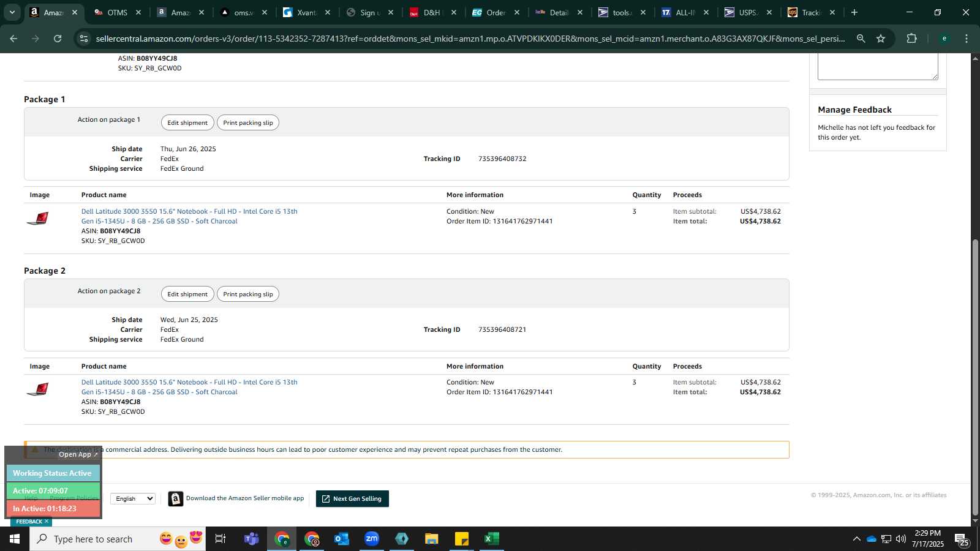Open File Explorer from taskbar
The width and height of the screenshot is (980, 551).
(432, 539)
